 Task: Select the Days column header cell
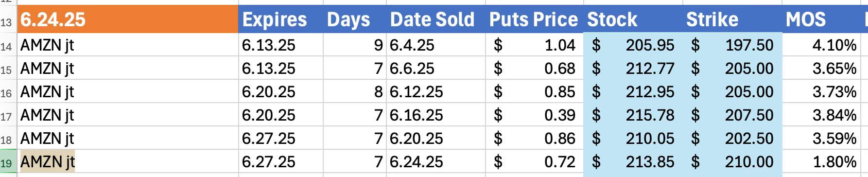point(355,19)
